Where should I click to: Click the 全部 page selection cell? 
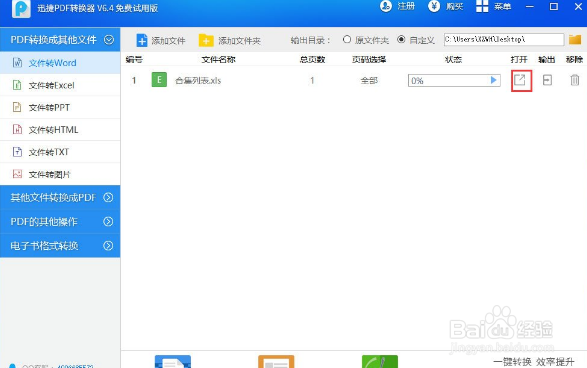coord(369,80)
